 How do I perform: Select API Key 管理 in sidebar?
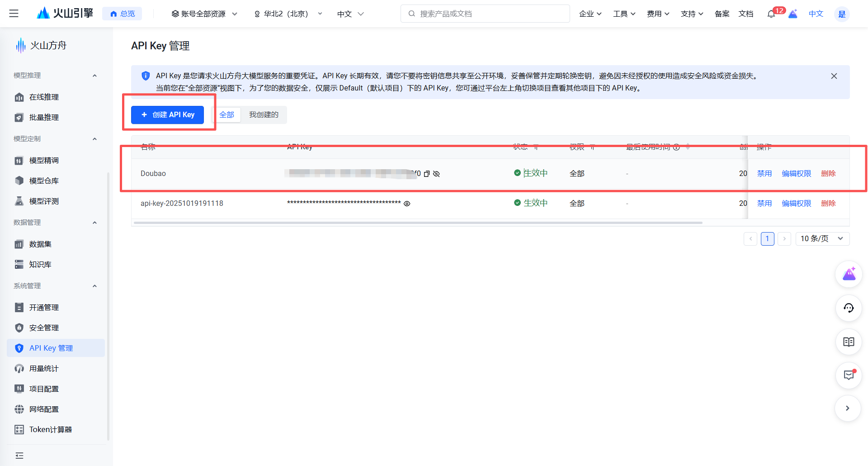point(56,348)
